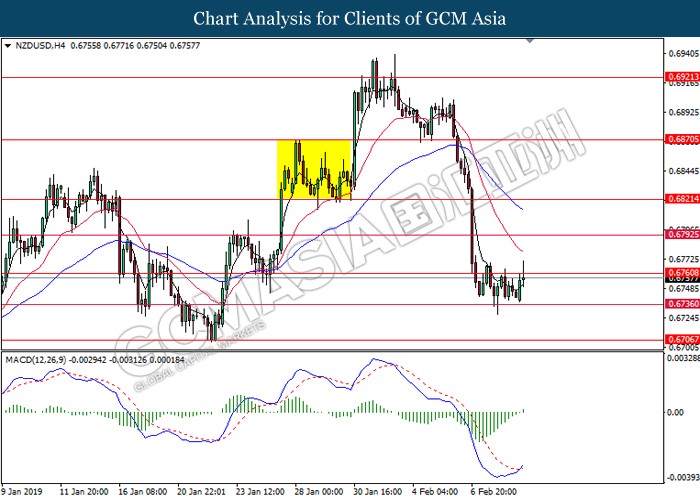Click the 0.69213 red price label
700x500 pixels.
click(681, 76)
